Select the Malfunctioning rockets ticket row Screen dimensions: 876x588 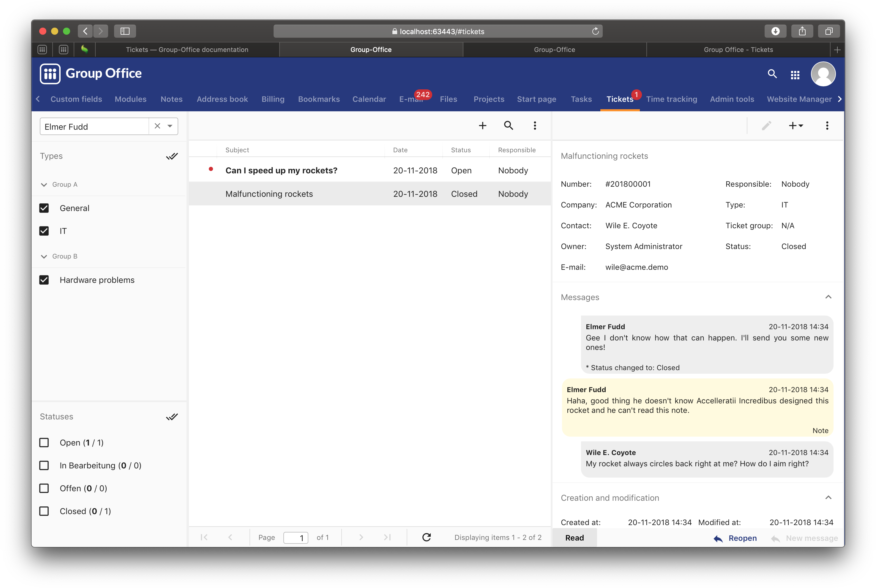(x=369, y=194)
